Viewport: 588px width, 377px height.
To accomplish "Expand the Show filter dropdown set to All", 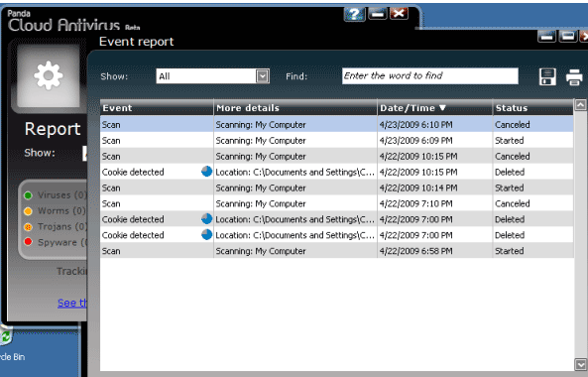I will coord(263,76).
